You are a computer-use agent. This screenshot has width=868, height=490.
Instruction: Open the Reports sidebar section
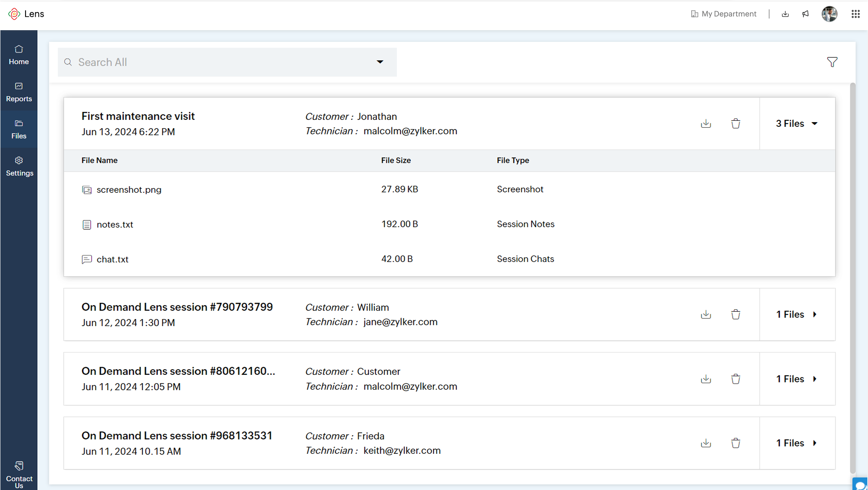(19, 92)
